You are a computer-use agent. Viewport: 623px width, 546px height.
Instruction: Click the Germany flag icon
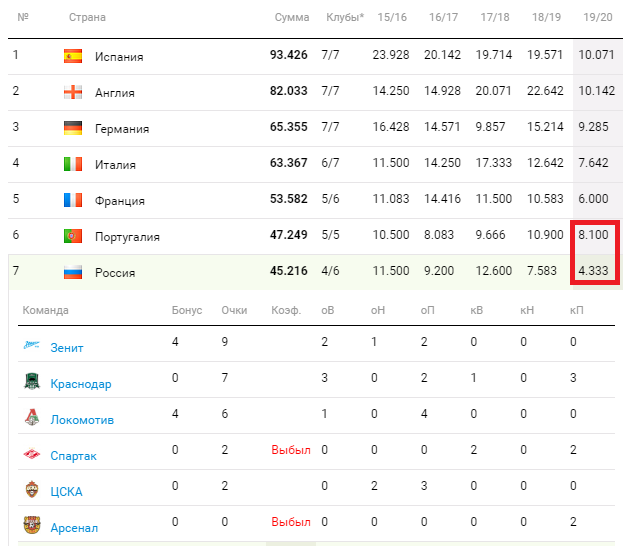(x=73, y=128)
